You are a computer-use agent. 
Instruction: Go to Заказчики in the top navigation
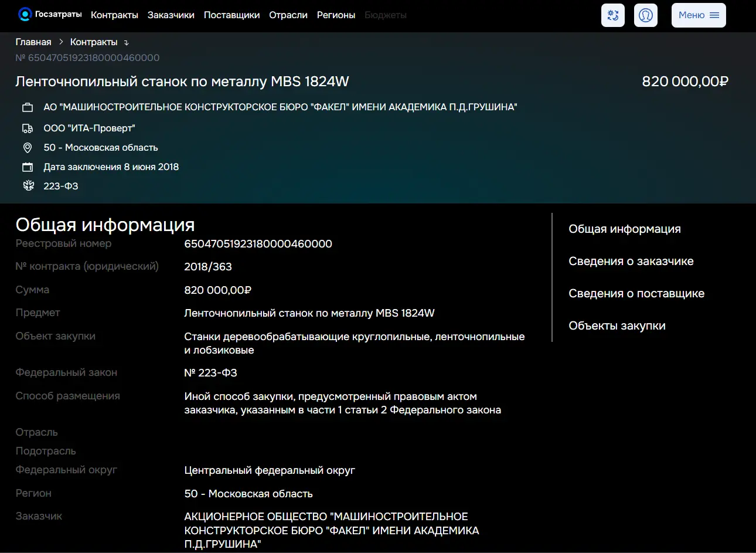tap(171, 15)
